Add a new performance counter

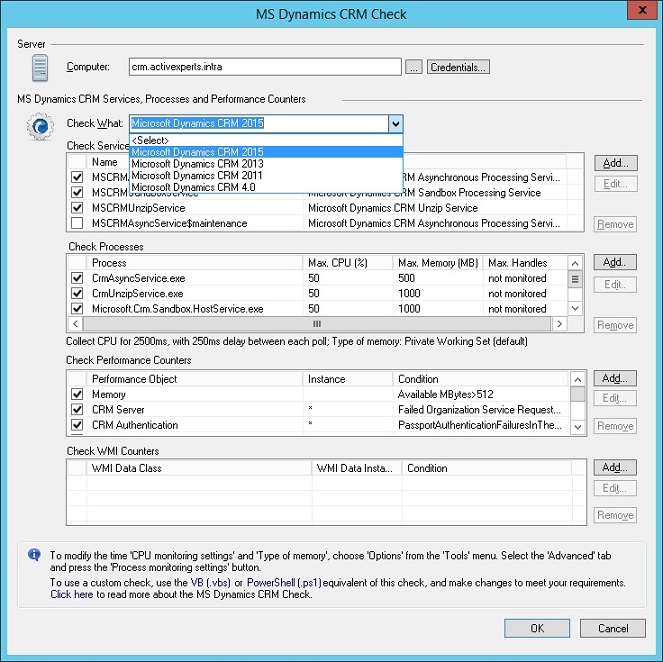pos(615,378)
